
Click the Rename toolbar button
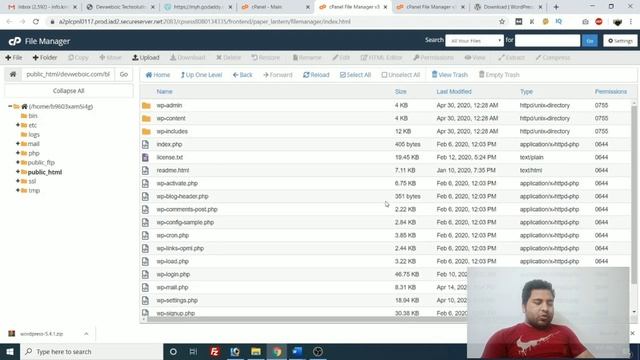[x=307, y=58]
